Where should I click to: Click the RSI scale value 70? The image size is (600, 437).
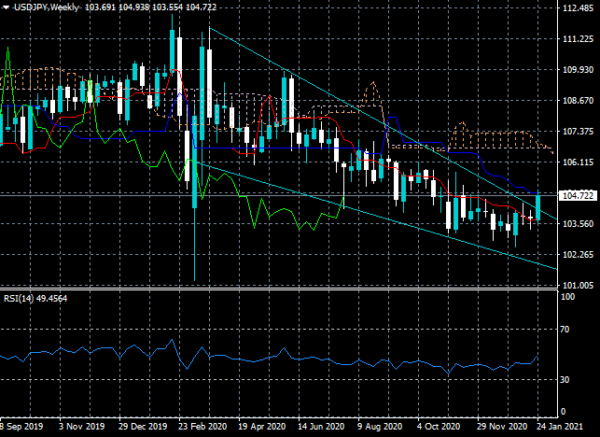pos(565,329)
